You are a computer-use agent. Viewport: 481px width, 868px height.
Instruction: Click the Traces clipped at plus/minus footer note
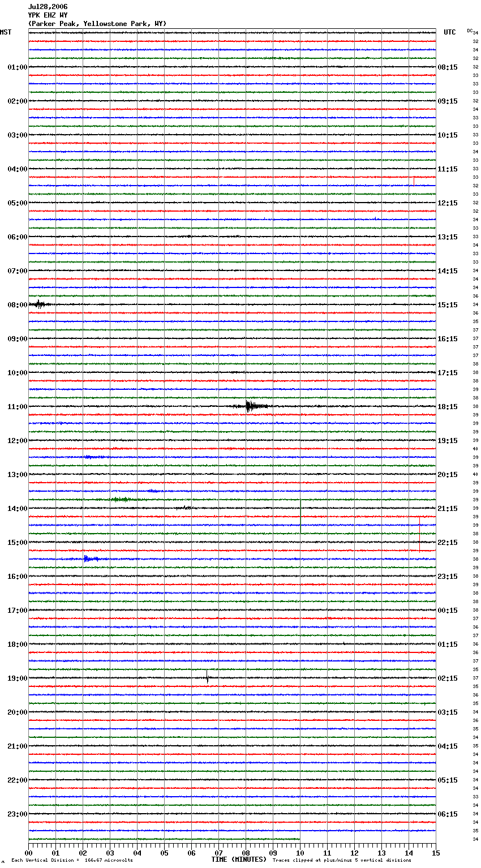342,860
